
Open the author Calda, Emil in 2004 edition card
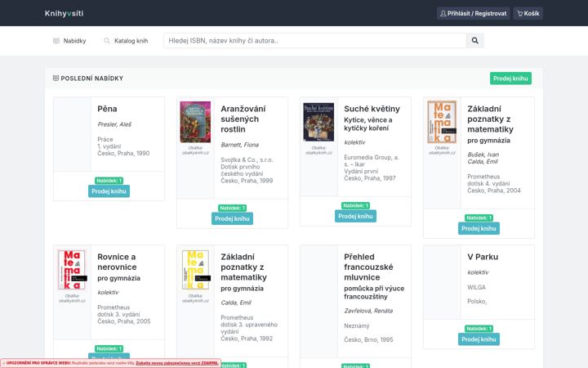[483, 162]
